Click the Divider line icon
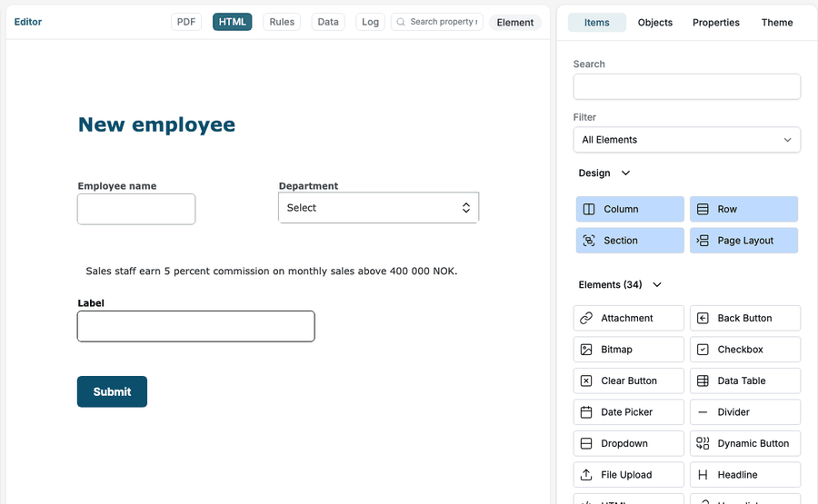818x504 pixels. tap(703, 411)
